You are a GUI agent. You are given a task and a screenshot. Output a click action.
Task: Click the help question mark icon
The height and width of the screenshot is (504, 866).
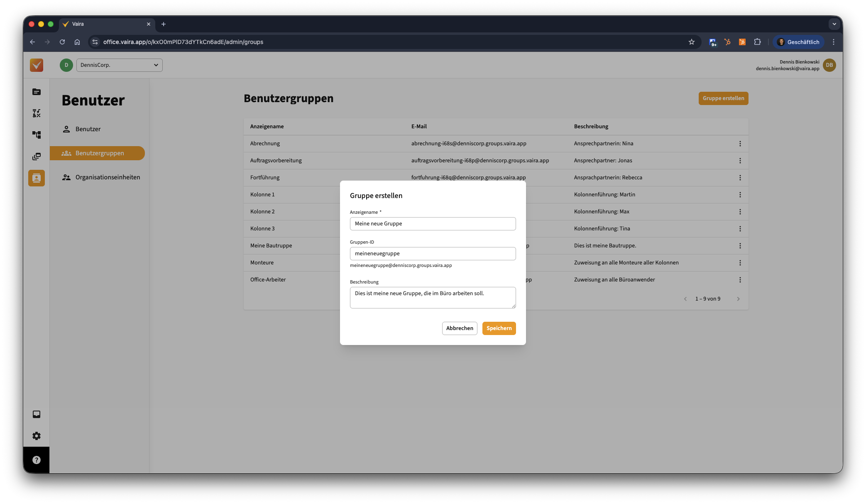37,460
